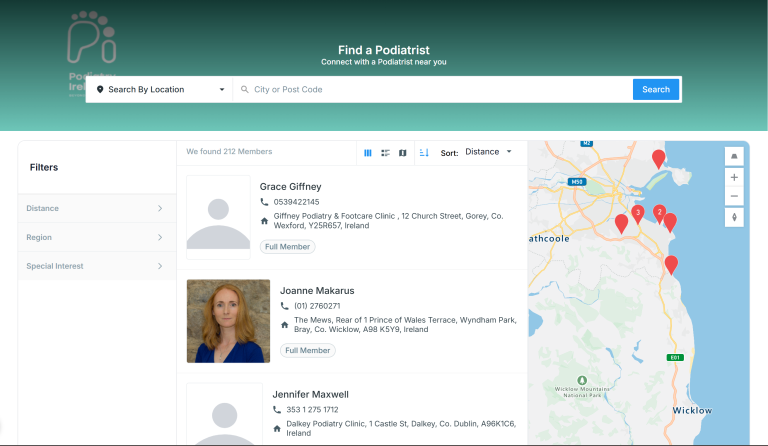768x446 pixels.
Task: Click Grace Giffney's placeholder avatar
Action: pos(218,217)
